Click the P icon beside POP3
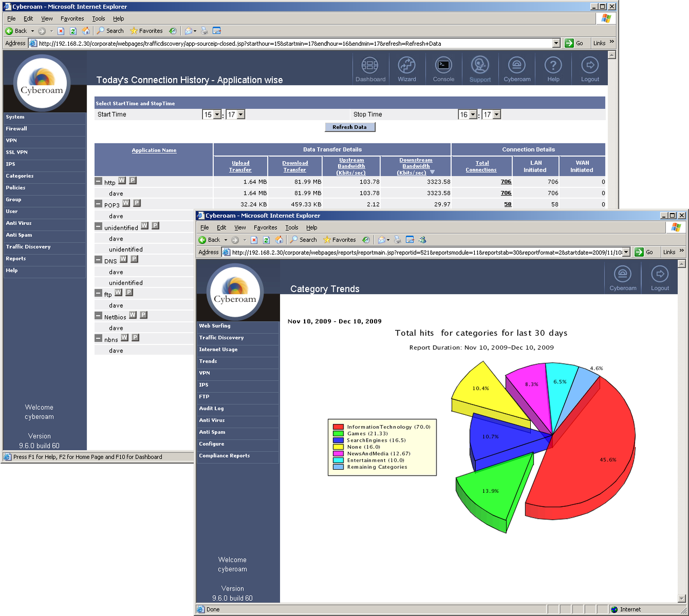 (x=137, y=203)
